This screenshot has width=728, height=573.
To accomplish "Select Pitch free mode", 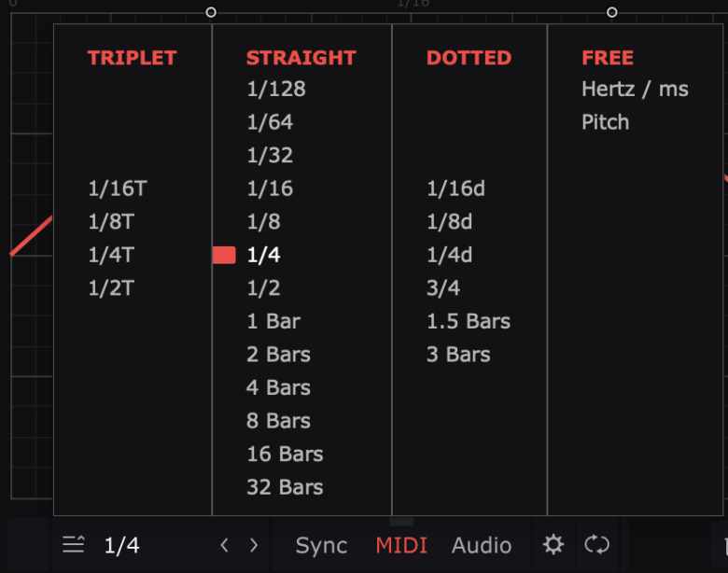I will pyautogui.click(x=606, y=122).
